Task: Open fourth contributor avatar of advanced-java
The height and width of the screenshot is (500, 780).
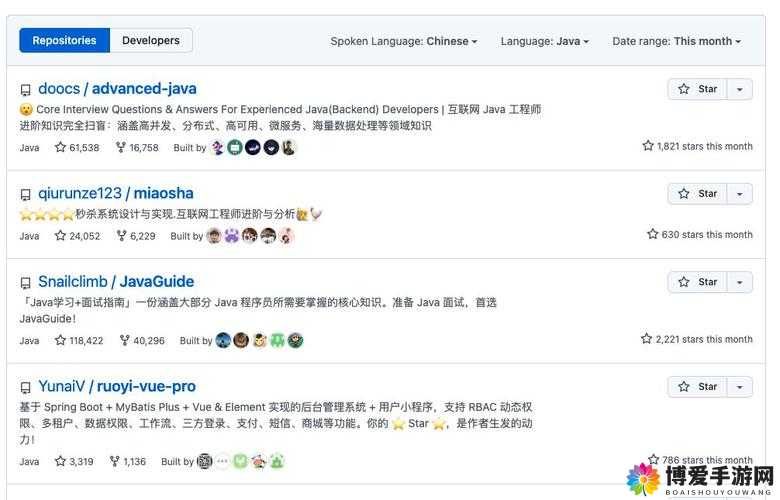Action: point(271,147)
